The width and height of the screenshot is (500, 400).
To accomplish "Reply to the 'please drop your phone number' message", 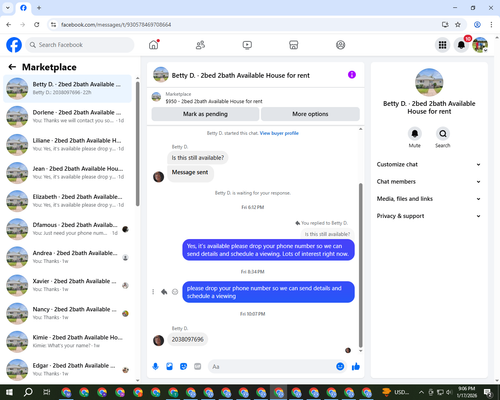I will point(164,292).
